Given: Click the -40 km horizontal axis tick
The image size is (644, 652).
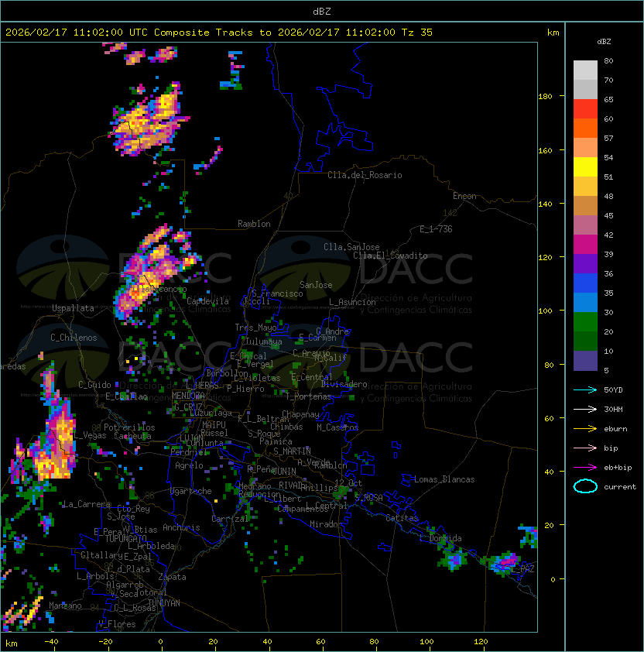Looking at the screenshot, I should click(x=51, y=642).
